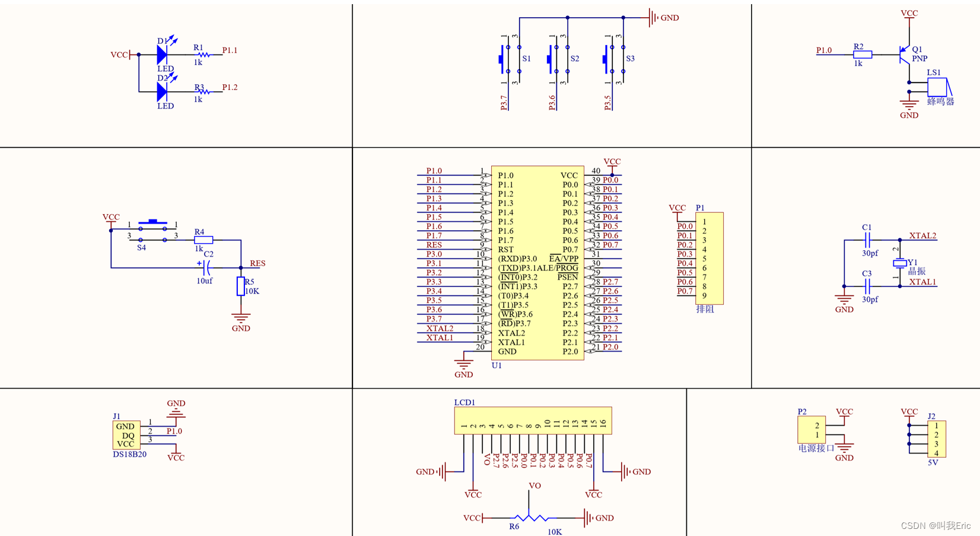
Task: Click the P3.5 label under switch S3
Action: (607, 103)
